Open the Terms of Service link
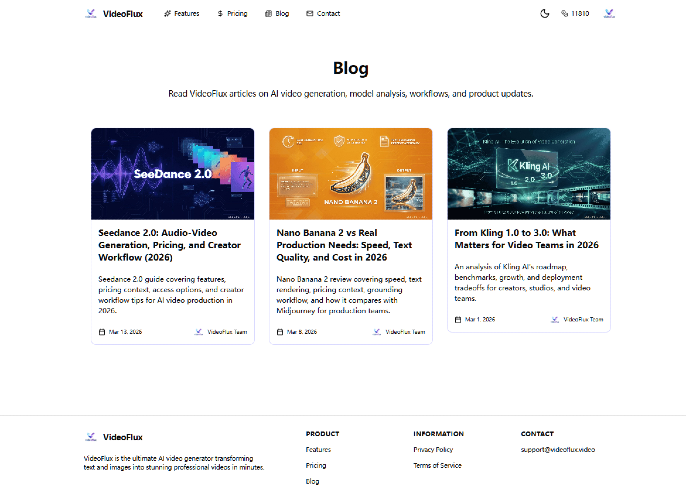The height and width of the screenshot is (500, 686). [438, 465]
